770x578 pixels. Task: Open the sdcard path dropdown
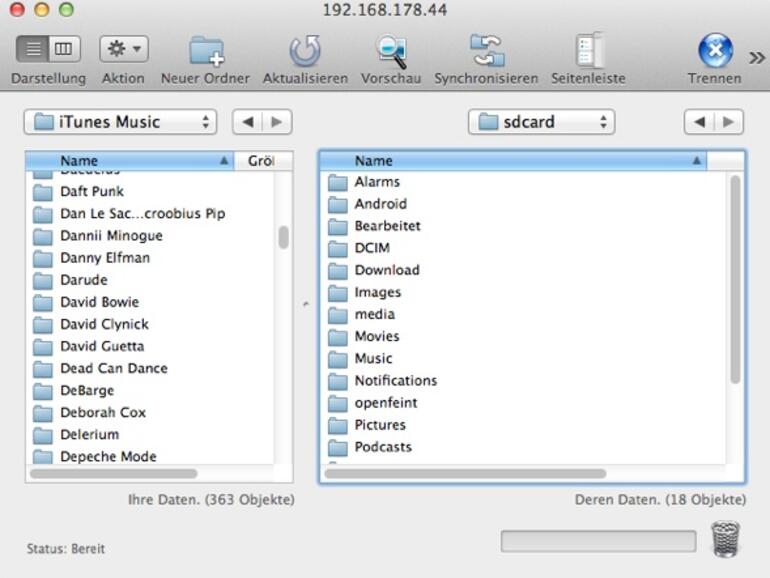coord(541,122)
